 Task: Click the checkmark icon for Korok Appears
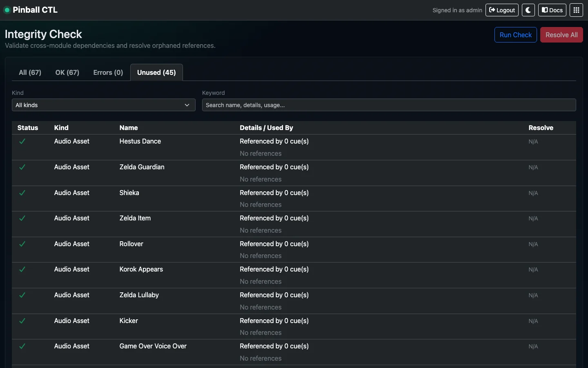pos(22,269)
